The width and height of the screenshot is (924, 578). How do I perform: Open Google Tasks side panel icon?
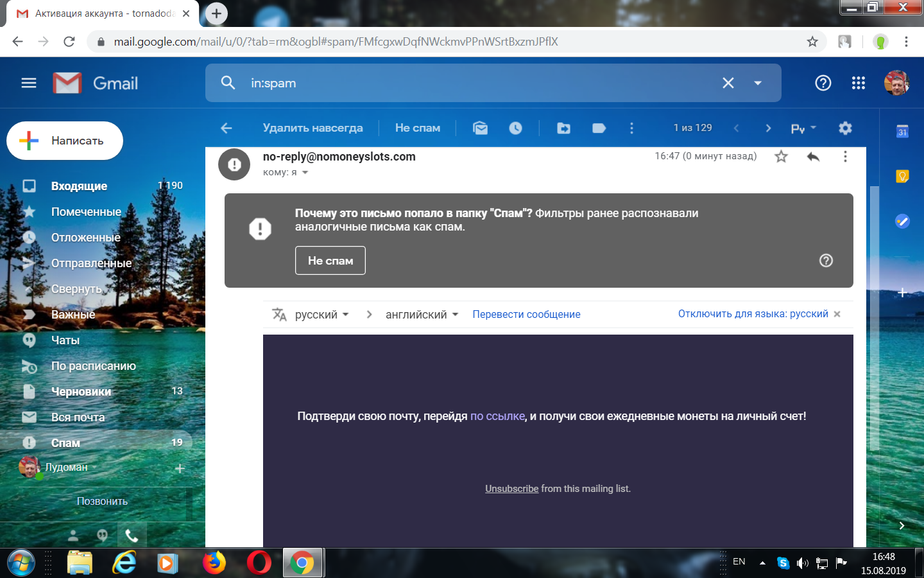902,221
